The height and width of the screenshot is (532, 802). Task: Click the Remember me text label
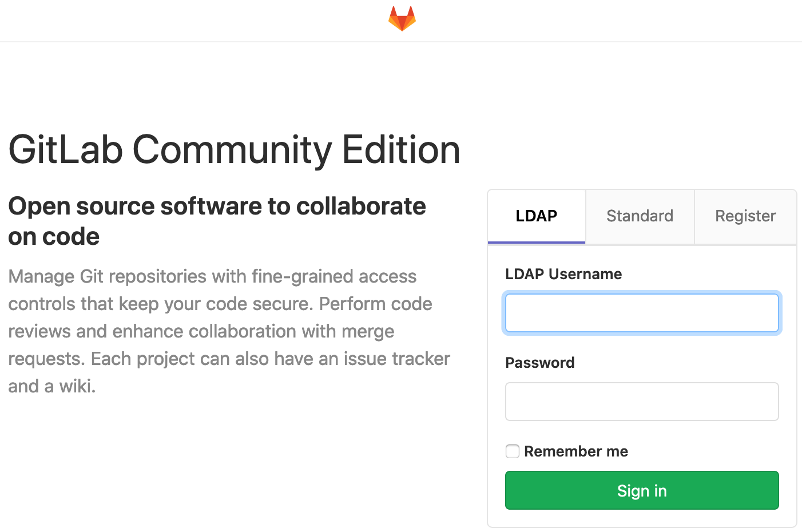(576, 451)
